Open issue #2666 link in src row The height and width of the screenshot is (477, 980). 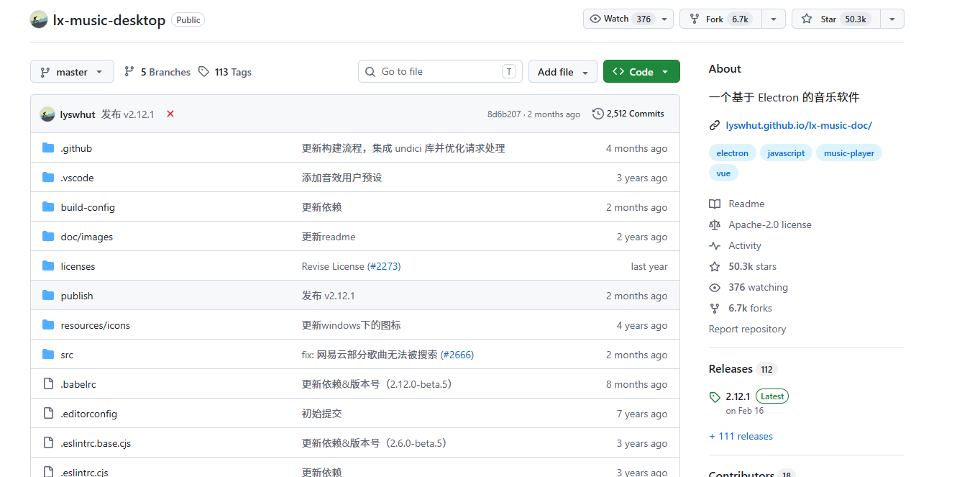point(457,355)
